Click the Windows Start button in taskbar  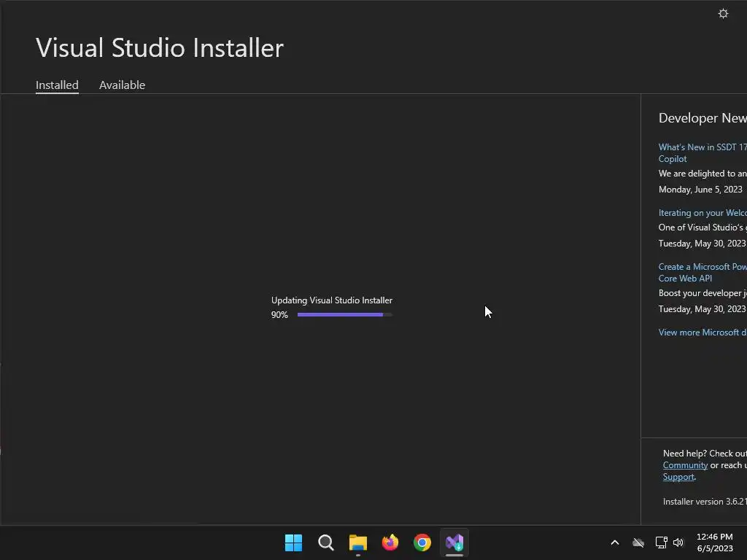[293, 542]
